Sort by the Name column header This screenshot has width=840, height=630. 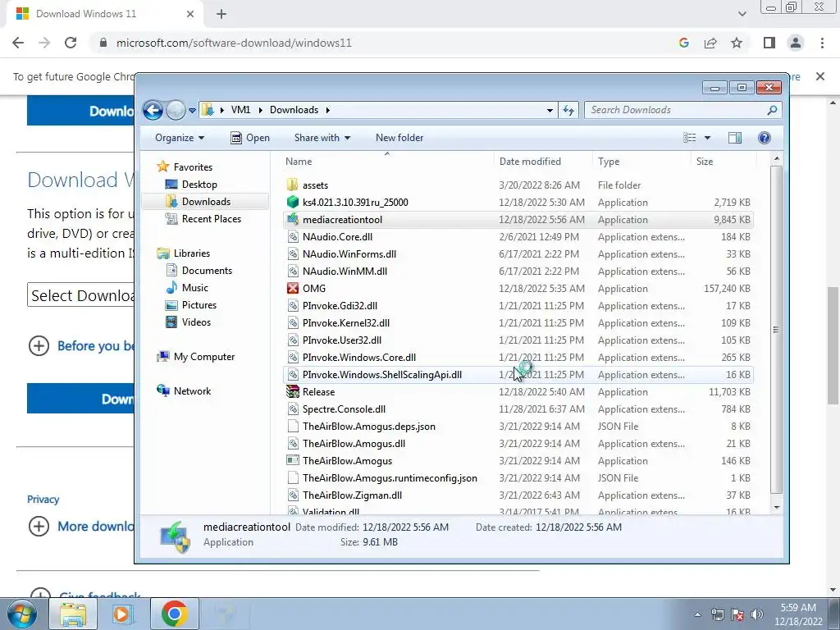click(x=387, y=162)
